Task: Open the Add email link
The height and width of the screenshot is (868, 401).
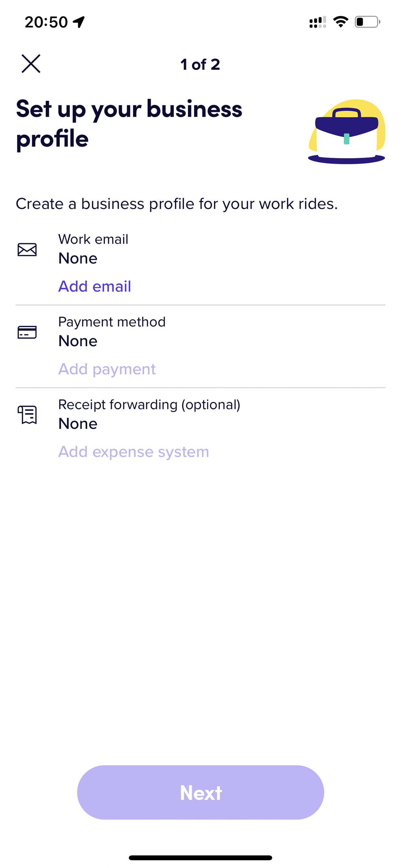Action: 94,287
